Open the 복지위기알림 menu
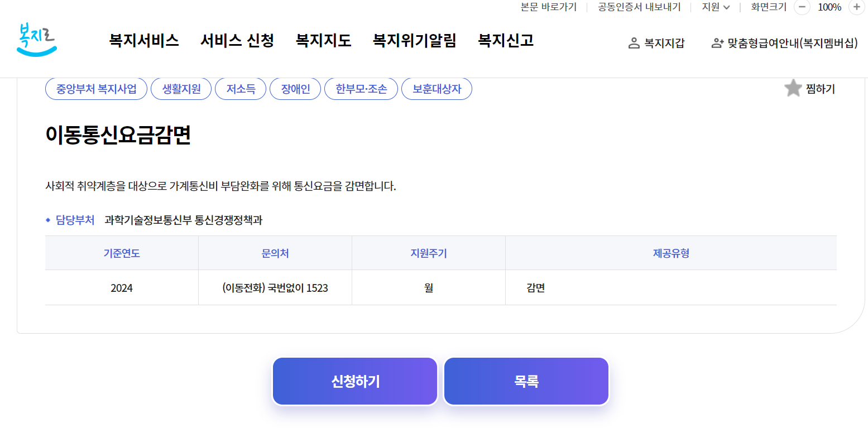The image size is (868, 428). point(414,40)
